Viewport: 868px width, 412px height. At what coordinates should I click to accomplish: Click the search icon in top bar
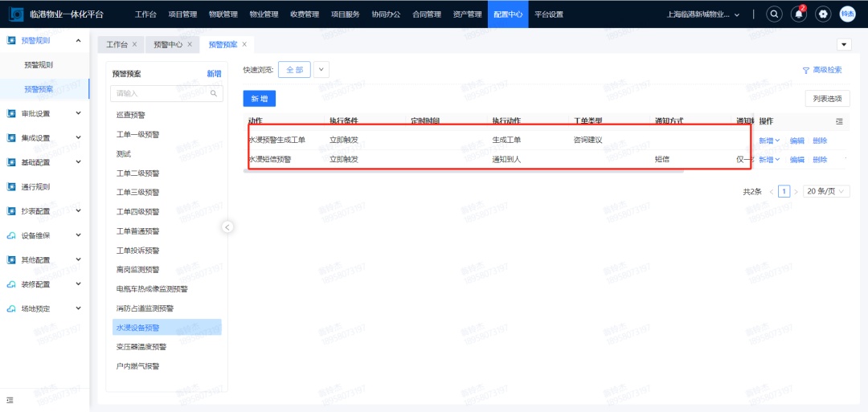coord(774,14)
